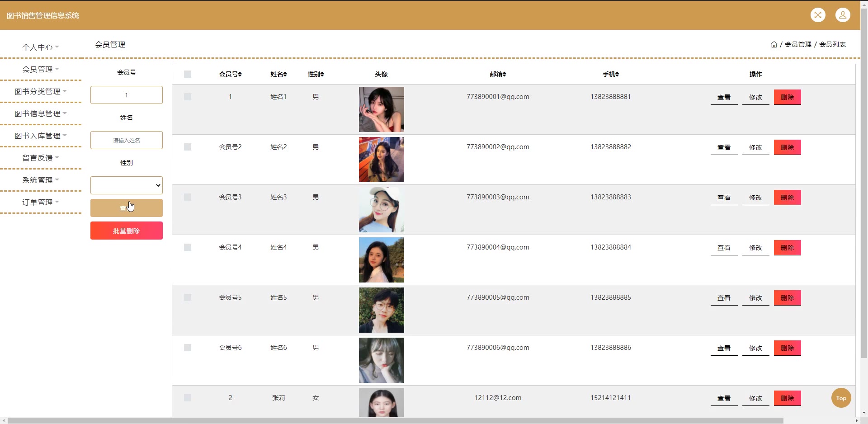Click the 会员管理 breadcrumb link
The image size is (868, 424).
pyautogui.click(x=798, y=44)
